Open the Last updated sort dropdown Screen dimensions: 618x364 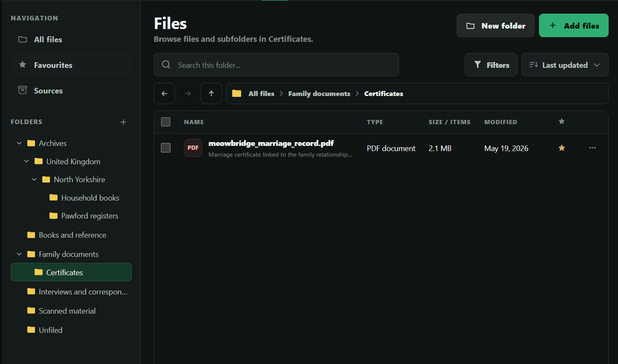pos(565,65)
